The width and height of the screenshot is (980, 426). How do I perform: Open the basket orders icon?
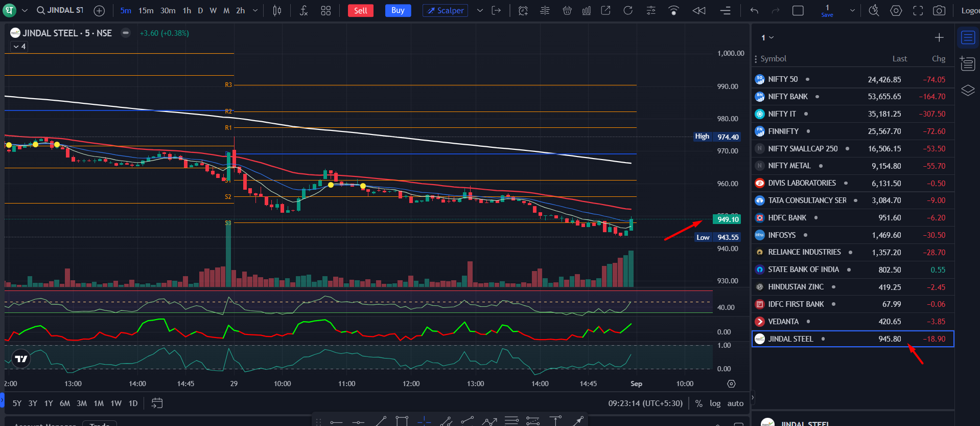(567, 10)
